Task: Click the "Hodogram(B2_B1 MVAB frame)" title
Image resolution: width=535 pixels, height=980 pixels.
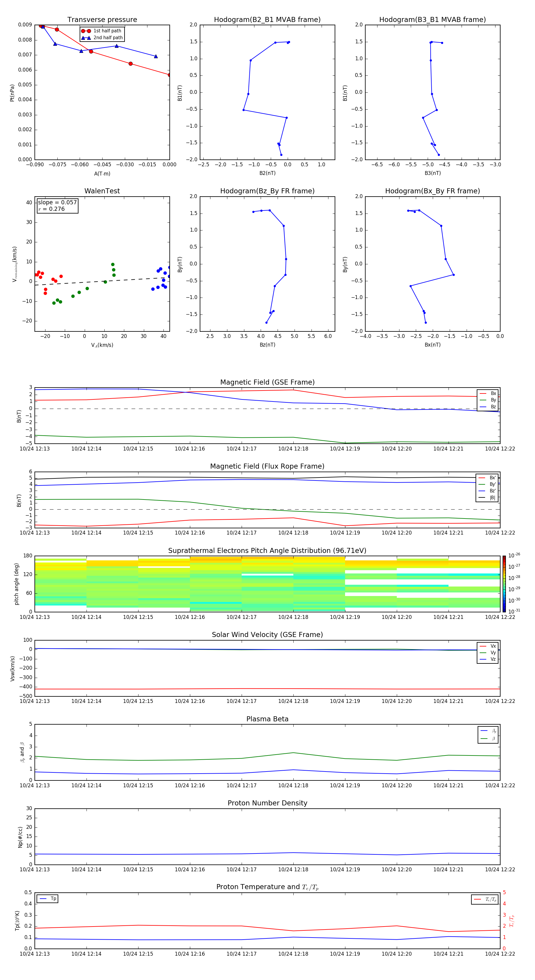Action: pyautogui.click(x=267, y=20)
